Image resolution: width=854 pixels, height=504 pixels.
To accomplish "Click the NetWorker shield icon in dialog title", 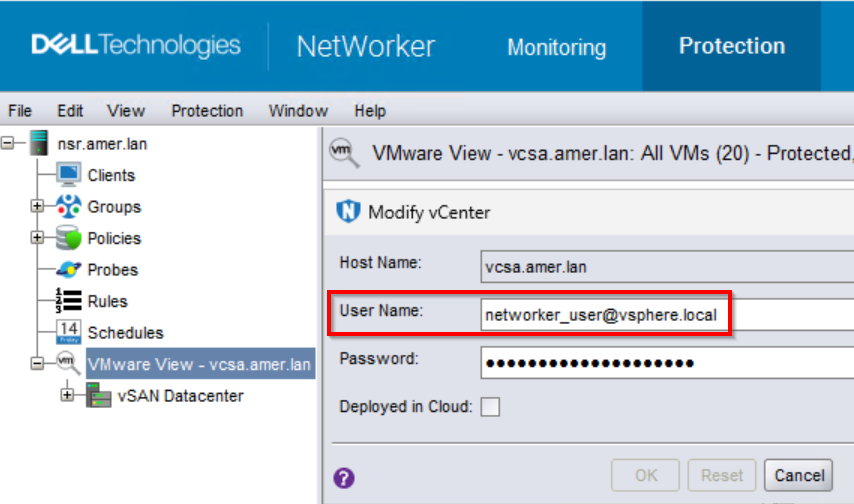I will point(348,211).
